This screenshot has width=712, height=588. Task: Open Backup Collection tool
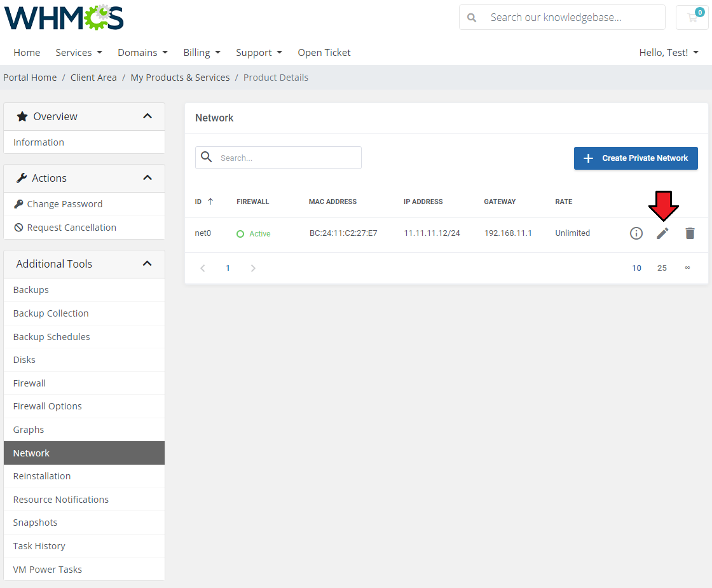84,313
